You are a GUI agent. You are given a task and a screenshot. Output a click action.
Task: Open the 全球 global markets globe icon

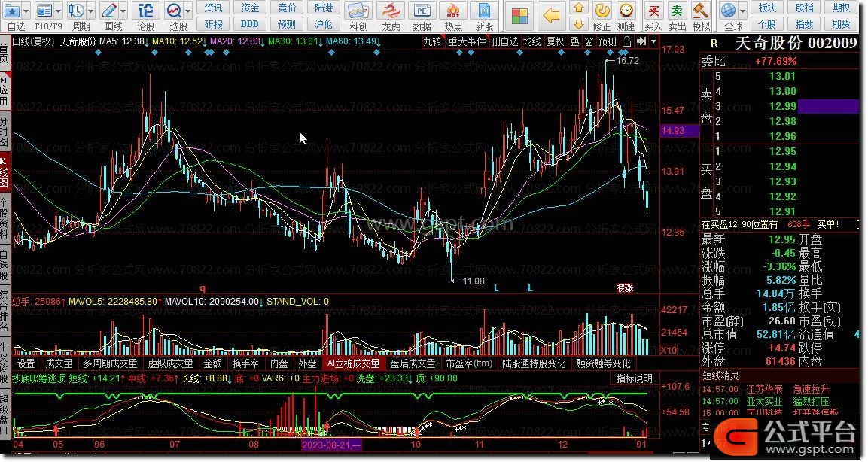coord(729,11)
